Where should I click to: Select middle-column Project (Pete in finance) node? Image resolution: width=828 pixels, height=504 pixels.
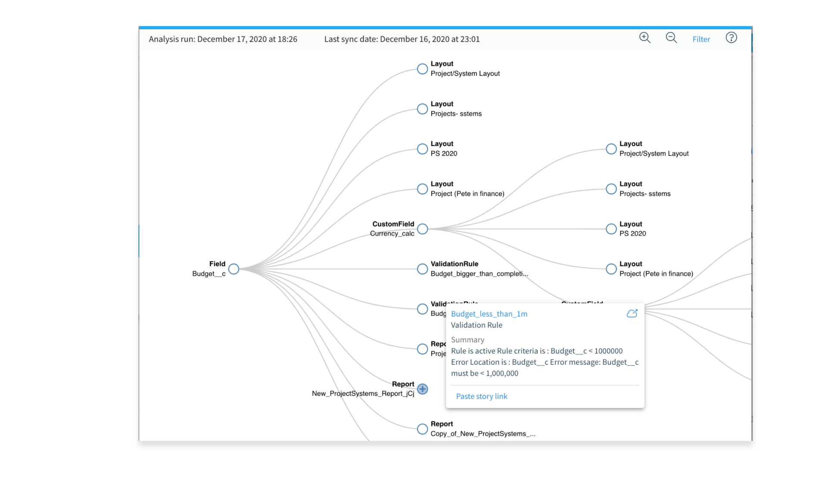click(x=423, y=189)
